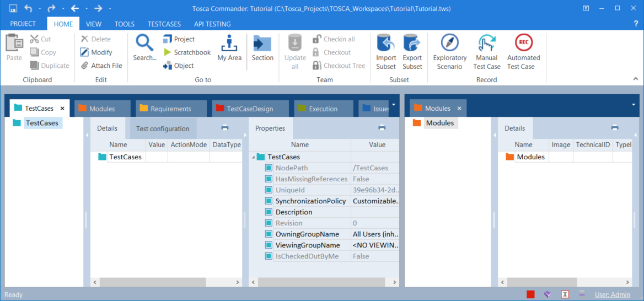Image resolution: width=644 pixels, height=301 pixels.
Task: Click the ActionMode column header
Action: pyautogui.click(x=189, y=144)
